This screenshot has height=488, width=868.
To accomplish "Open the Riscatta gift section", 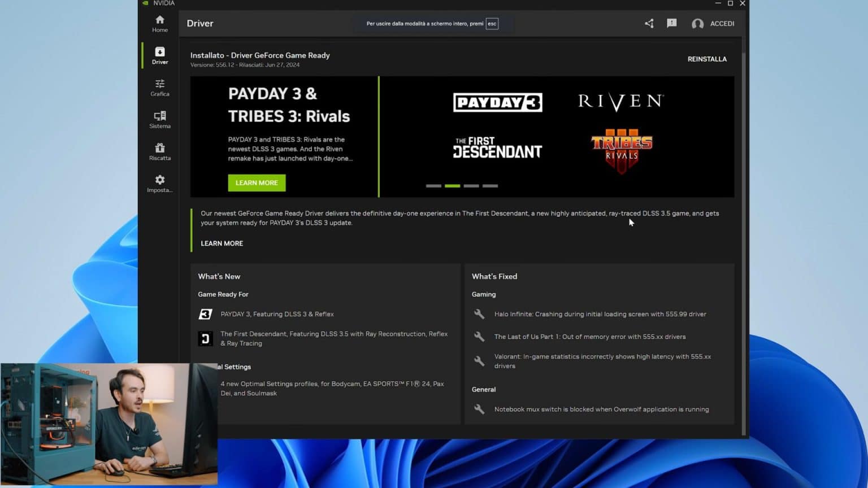I will 160,151.
